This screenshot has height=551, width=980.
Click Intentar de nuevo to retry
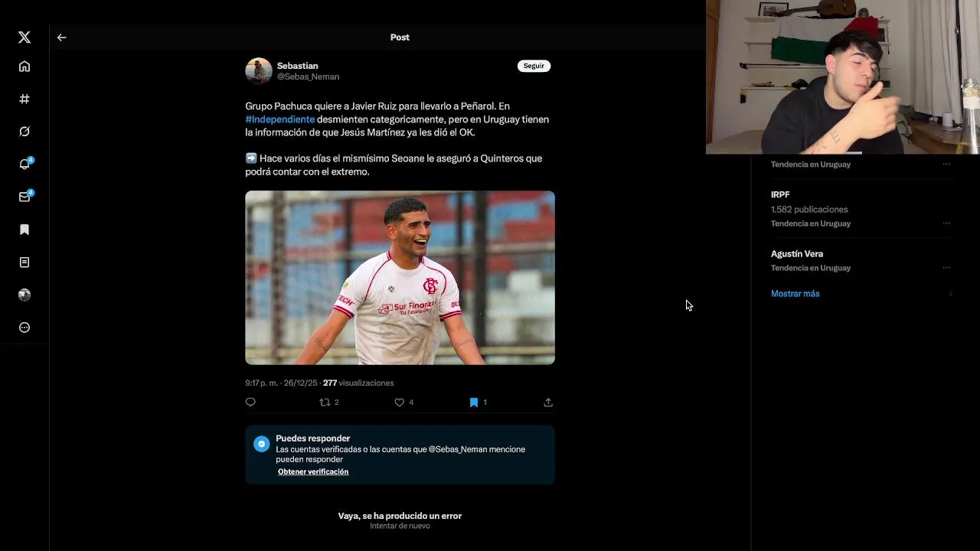click(400, 526)
